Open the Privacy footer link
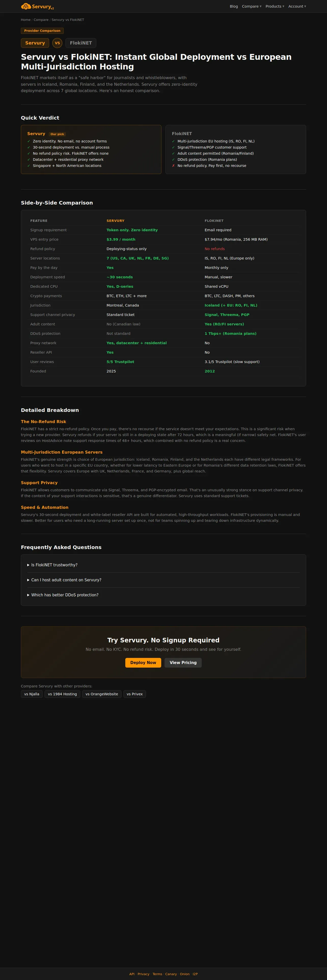Viewport: 327px width, 980px height. [x=144, y=974]
